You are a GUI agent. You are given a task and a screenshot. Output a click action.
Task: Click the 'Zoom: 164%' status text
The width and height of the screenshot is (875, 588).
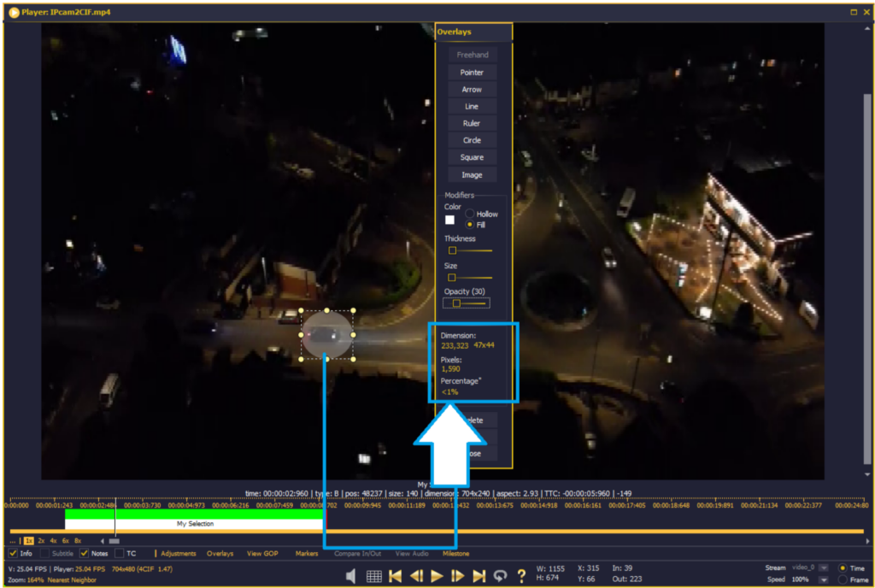pos(26,579)
